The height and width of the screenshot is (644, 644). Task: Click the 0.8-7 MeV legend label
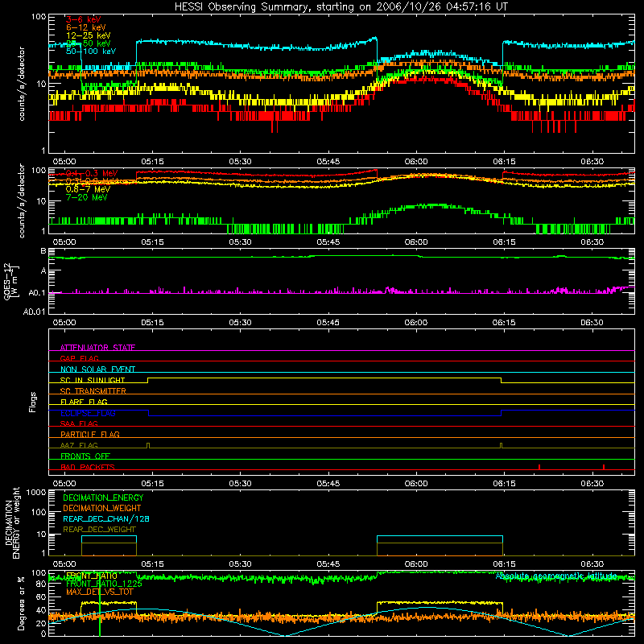click(x=88, y=189)
